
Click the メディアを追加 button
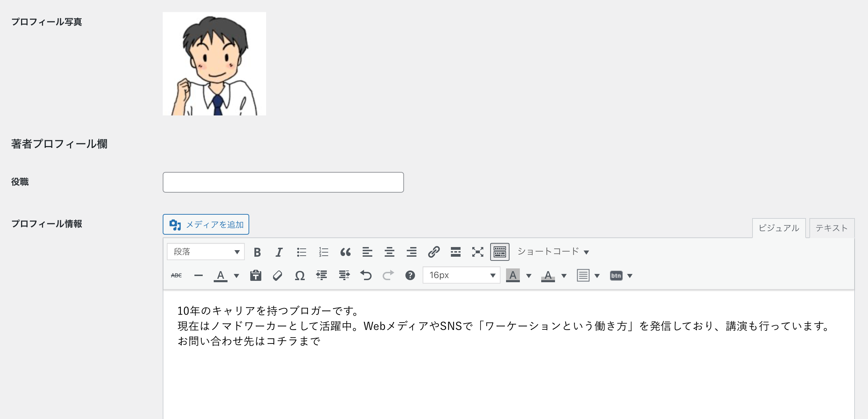206,225
